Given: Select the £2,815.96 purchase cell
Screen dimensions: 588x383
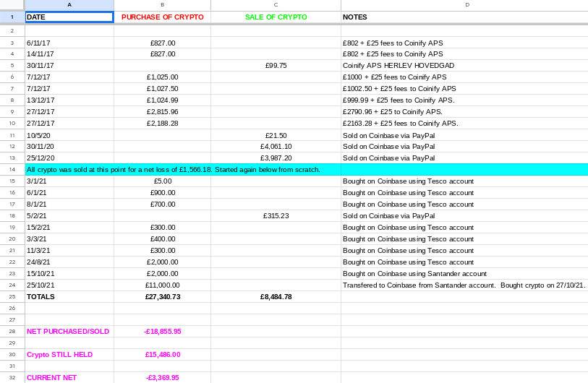Looking at the screenshot, I should click(x=163, y=112).
